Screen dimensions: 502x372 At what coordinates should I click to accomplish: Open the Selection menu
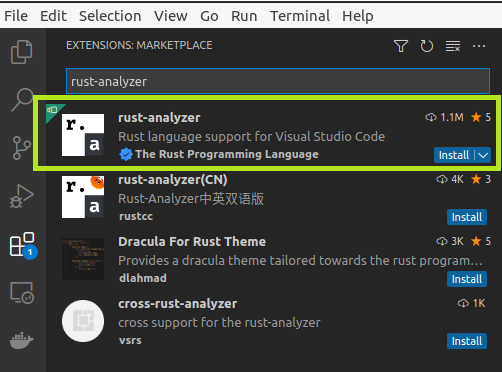pos(110,16)
